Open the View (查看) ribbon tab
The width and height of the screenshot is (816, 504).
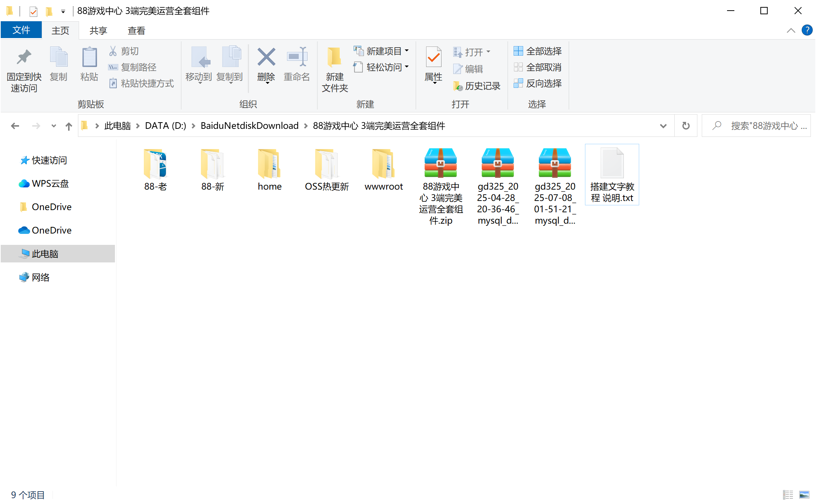coord(136,31)
